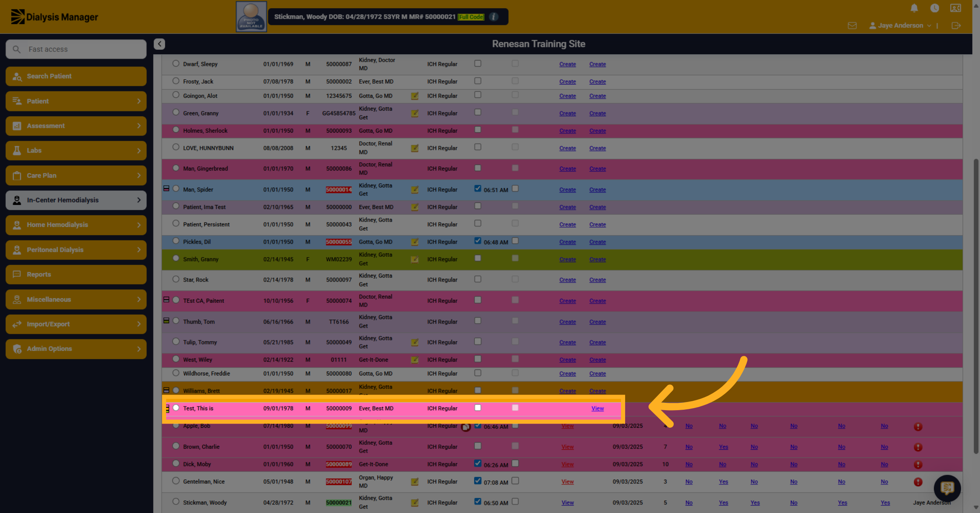Click the Full Code status badge
980x513 pixels.
[x=471, y=17]
